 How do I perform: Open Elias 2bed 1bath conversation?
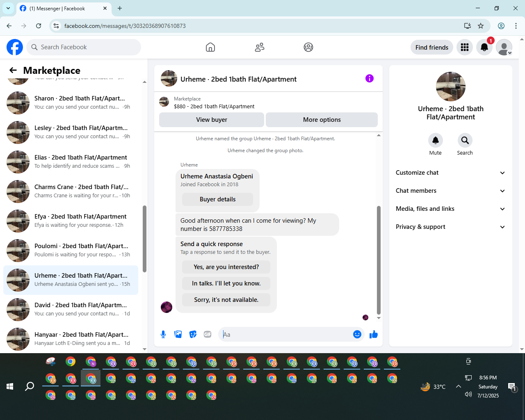[71, 162]
